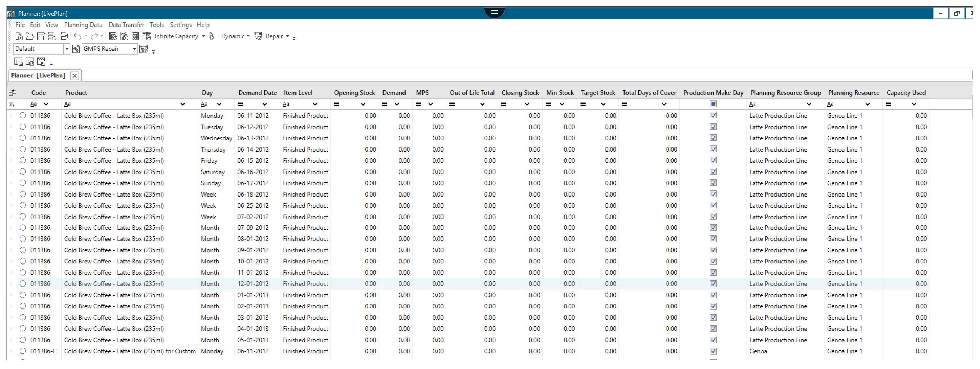The image size is (980, 369).
Task: Open the Default layout dropdown
Action: pyautogui.click(x=67, y=49)
